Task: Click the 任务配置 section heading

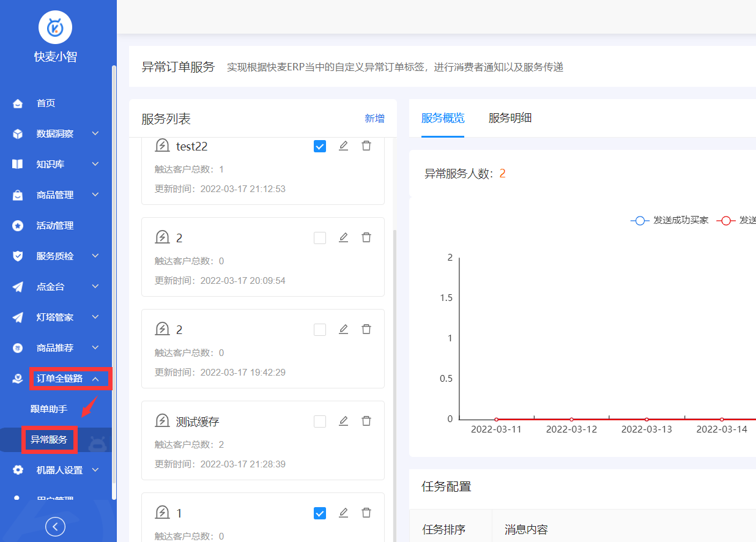Action: (x=447, y=487)
